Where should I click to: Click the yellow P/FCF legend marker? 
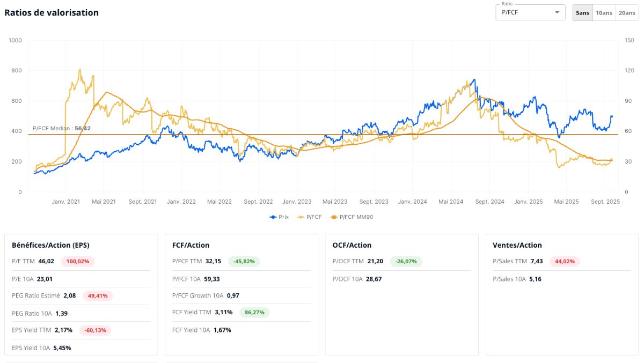tap(301, 217)
